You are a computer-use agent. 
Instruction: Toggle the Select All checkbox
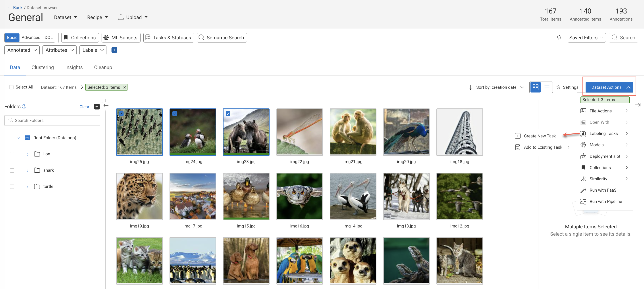pos(11,87)
